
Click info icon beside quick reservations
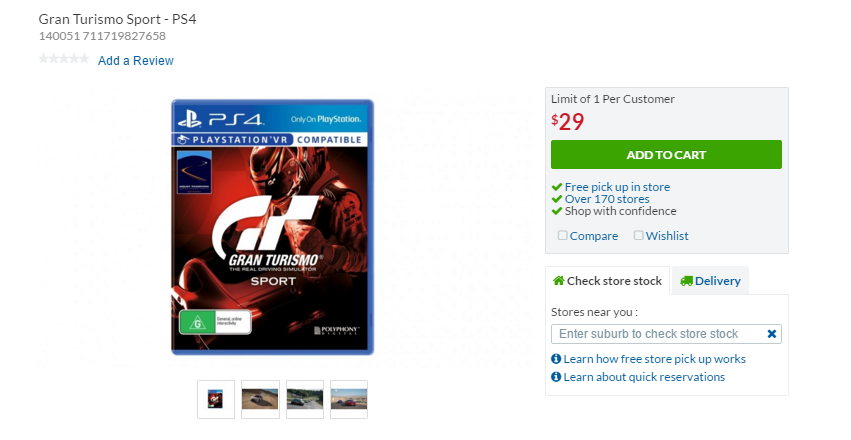pyautogui.click(x=556, y=377)
